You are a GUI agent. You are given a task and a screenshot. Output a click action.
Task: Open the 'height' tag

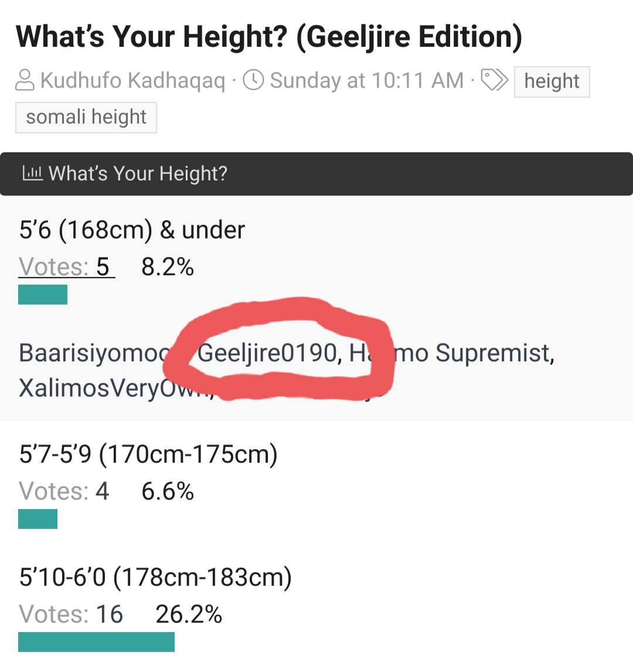[552, 81]
